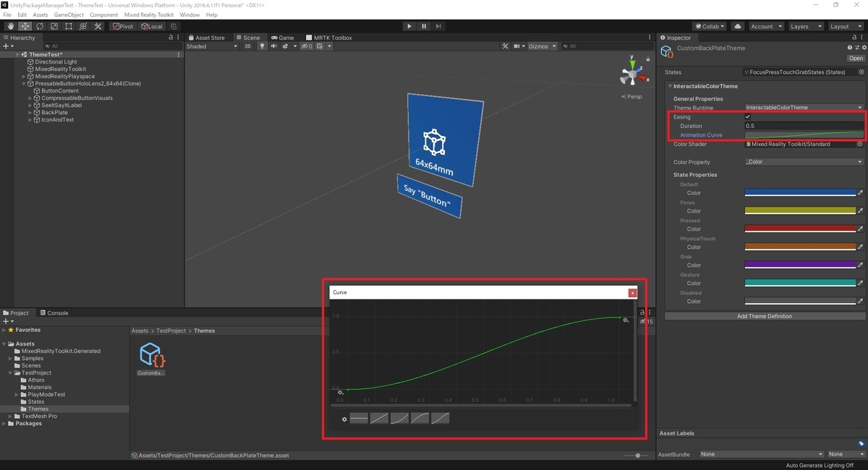Expand MixedRealityPlayspace in Hierarchy
Viewport: 868px width, 470px height.
coord(24,77)
